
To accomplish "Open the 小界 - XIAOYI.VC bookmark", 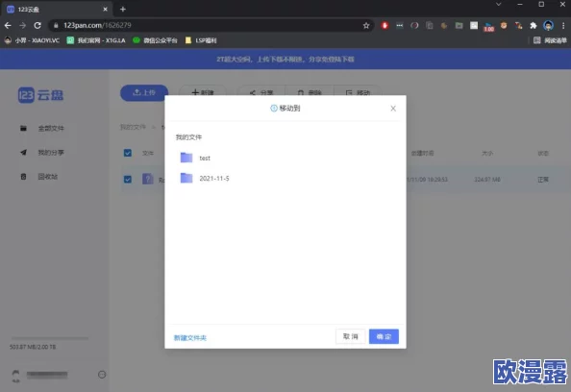I will pos(32,40).
